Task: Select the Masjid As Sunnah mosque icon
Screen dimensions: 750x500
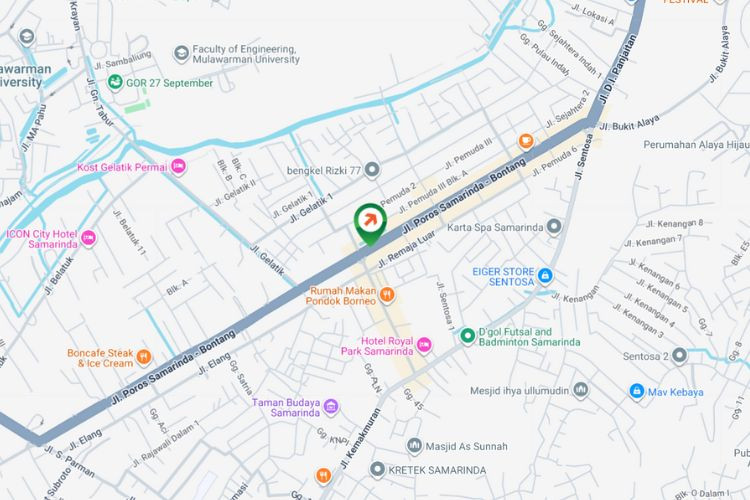Action: pyautogui.click(x=414, y=446)
